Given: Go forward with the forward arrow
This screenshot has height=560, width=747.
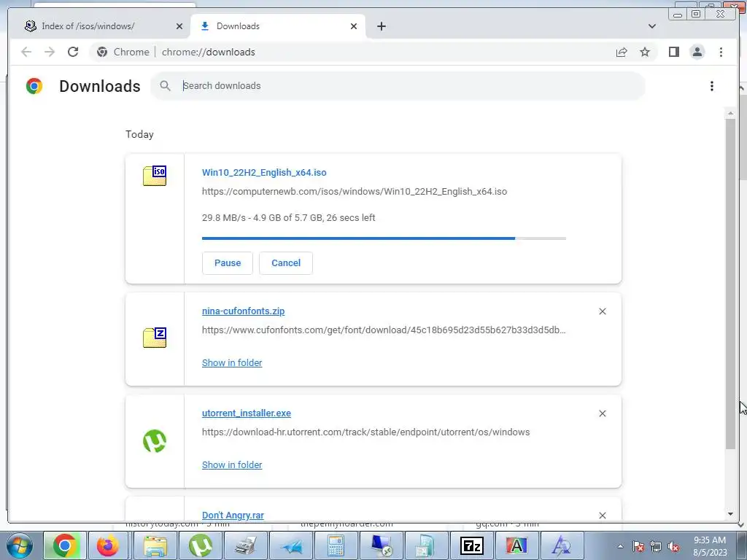Looking at the screenshot, I should [50, 52].
